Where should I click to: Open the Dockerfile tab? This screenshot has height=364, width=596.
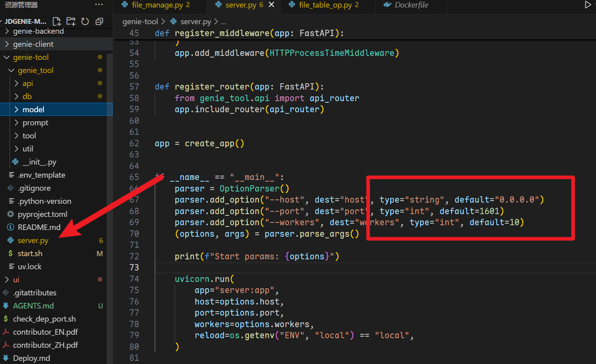click(411, 5)
